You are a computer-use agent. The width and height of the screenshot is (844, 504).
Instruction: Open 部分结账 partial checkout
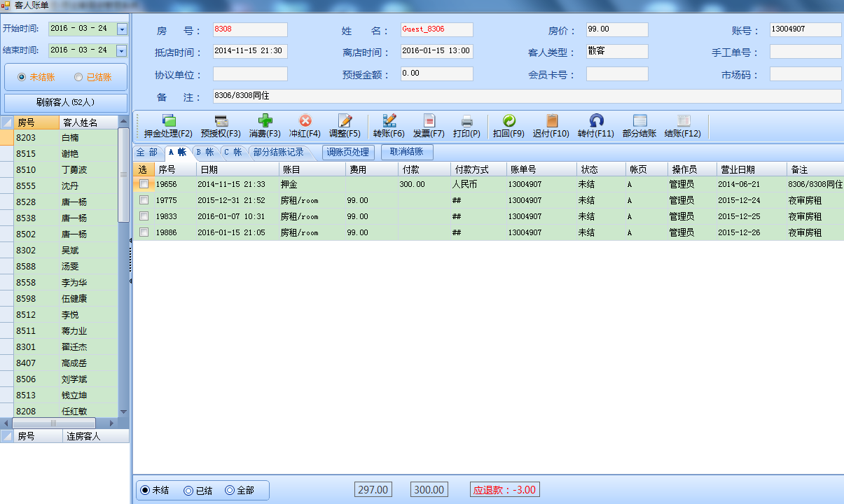tap(639, 127)
